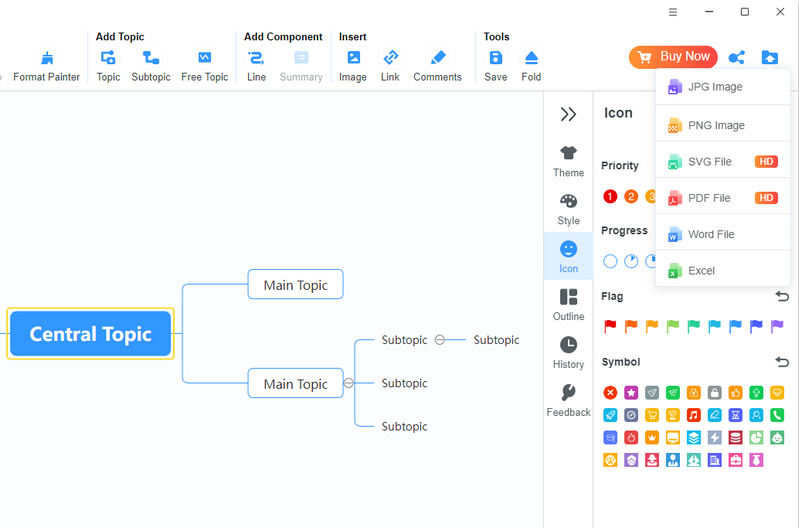The width and height of the screenshot is (799, 528).
Task: Insert a Free Topic
Action: tap(204, 66)
